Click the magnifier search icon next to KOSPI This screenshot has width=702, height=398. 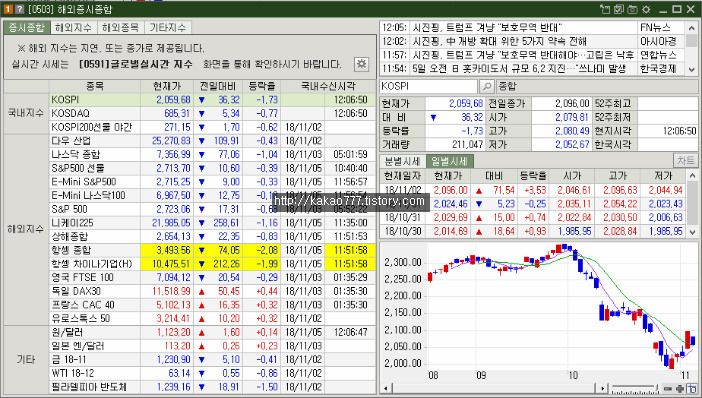487,86
